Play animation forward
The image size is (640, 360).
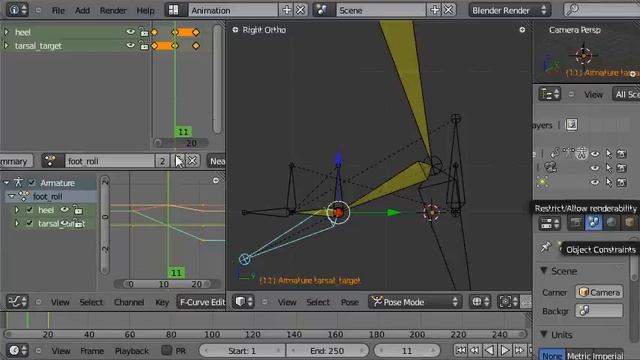point(504,350)
